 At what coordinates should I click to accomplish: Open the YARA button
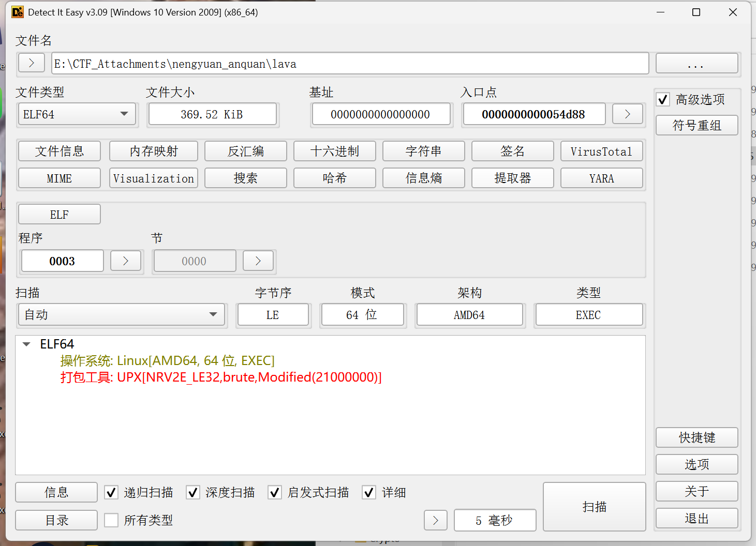coord(602,178)
